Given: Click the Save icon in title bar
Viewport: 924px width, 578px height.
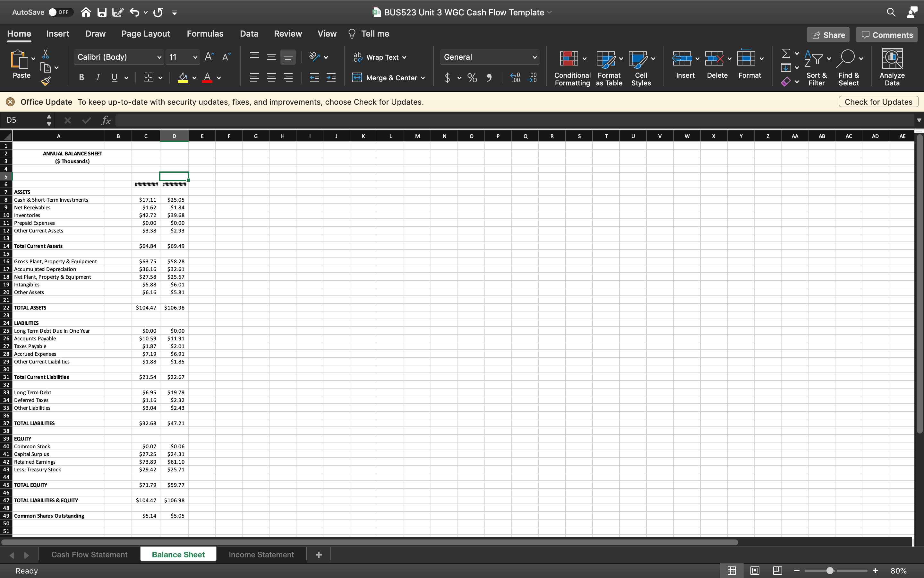Looking at the screenshot, I should [102, 13].
